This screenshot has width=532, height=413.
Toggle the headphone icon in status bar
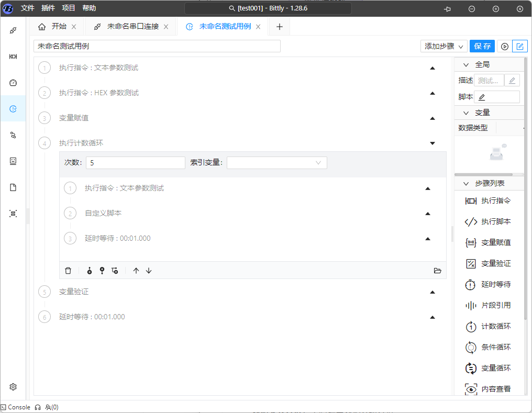[x=38, y=407]
